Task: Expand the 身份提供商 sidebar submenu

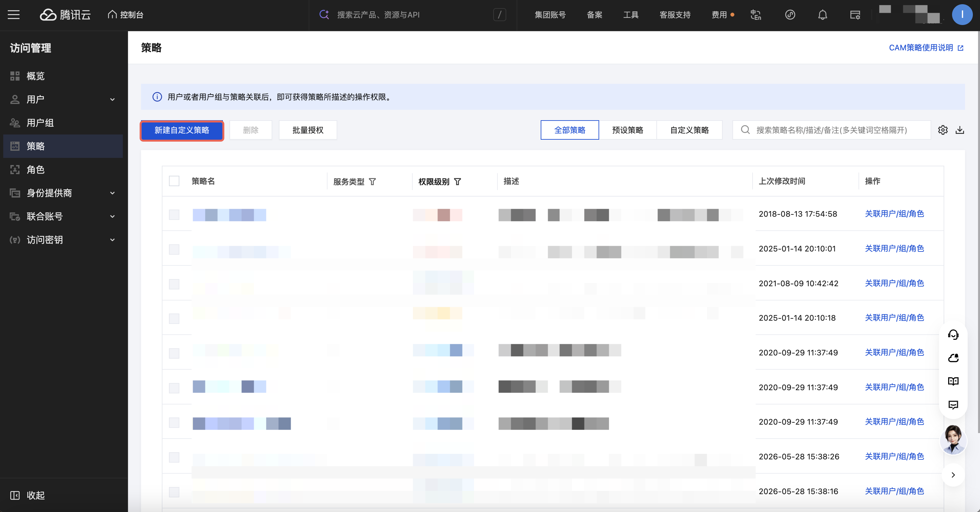Action: pyautogui.click(x=112, y=193)
